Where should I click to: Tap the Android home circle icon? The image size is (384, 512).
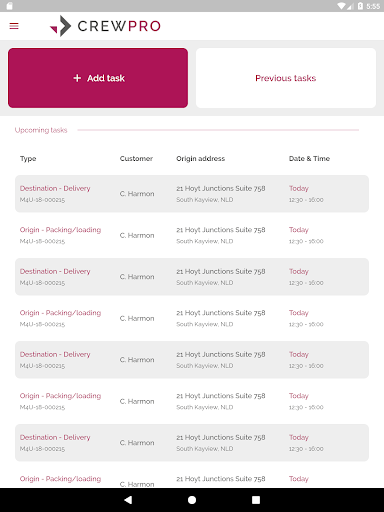192,500
